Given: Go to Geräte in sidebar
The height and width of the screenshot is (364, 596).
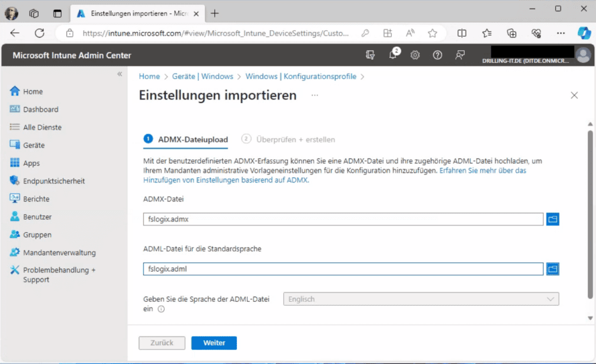Looking at the screenshot, I should point(27,145).
